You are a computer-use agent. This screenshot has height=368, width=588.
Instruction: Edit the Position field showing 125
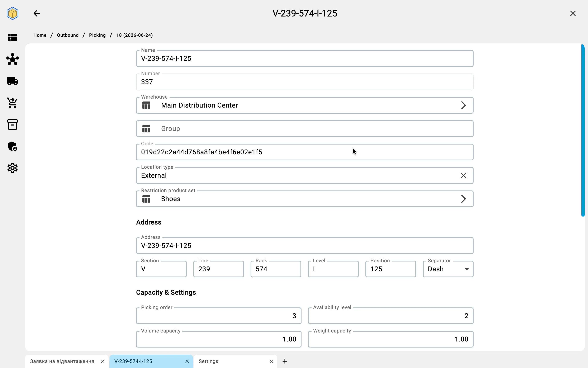click(x=391, y=269)
